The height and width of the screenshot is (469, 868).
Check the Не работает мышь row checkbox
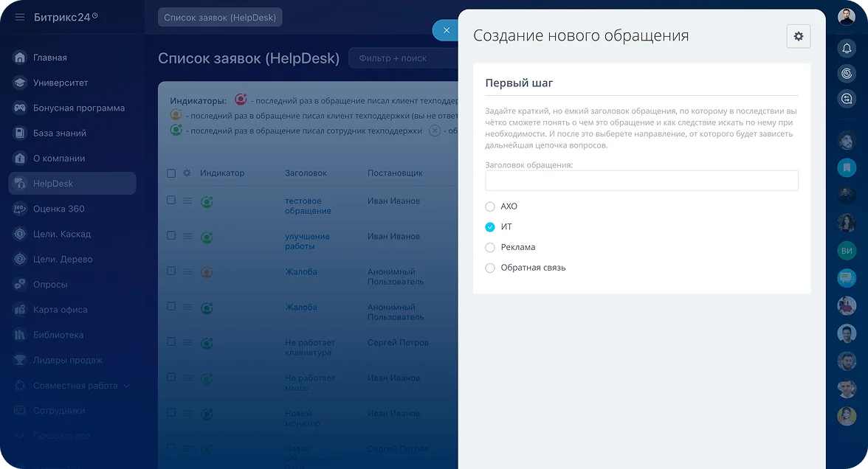tap(171, 378)
